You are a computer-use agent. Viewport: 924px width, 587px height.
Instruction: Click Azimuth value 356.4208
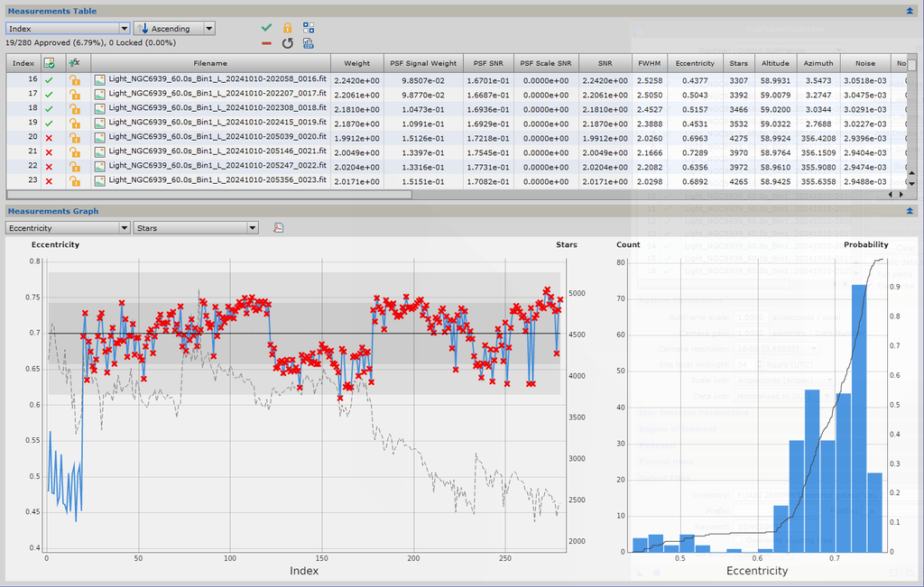(x=818, y=138)
